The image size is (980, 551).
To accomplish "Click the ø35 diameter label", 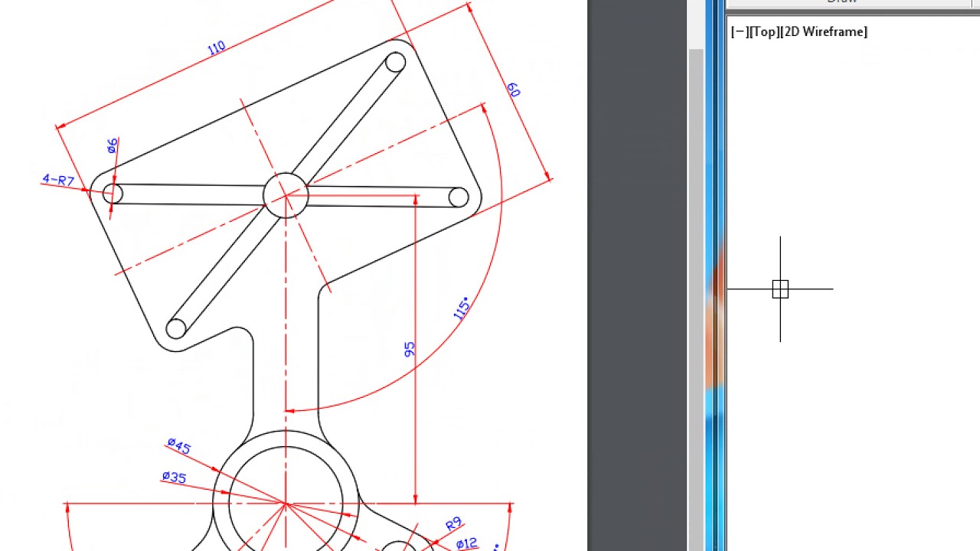I will (x=174, y=478).
